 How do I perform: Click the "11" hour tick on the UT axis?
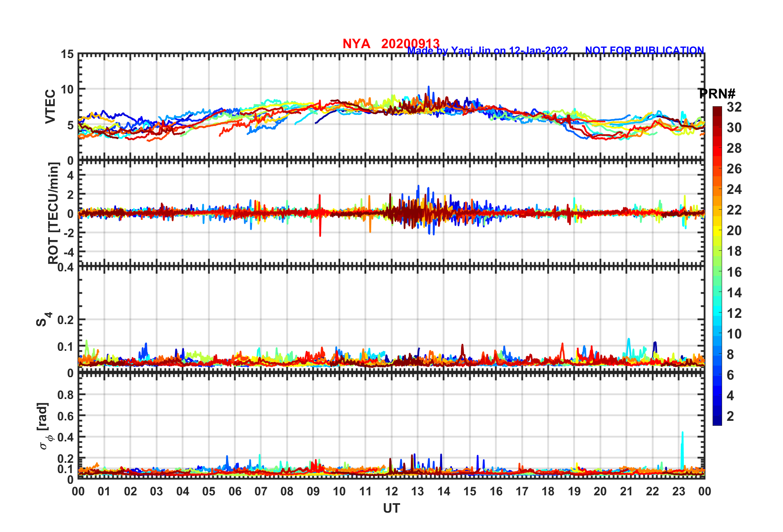[x=366, y=491]
